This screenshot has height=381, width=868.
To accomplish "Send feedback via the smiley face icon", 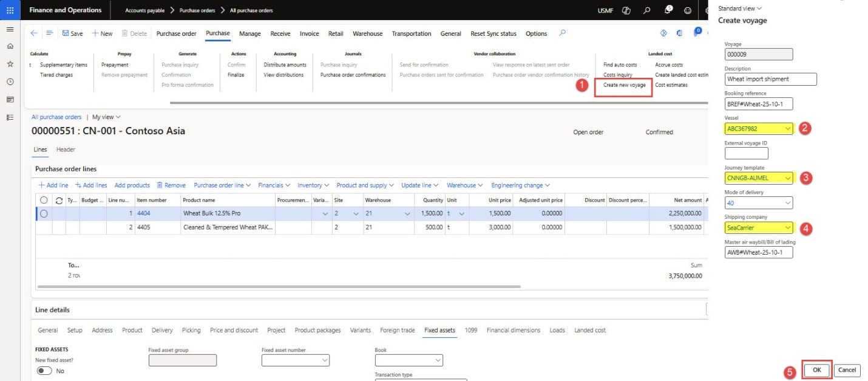I will [x=687, y=10].
